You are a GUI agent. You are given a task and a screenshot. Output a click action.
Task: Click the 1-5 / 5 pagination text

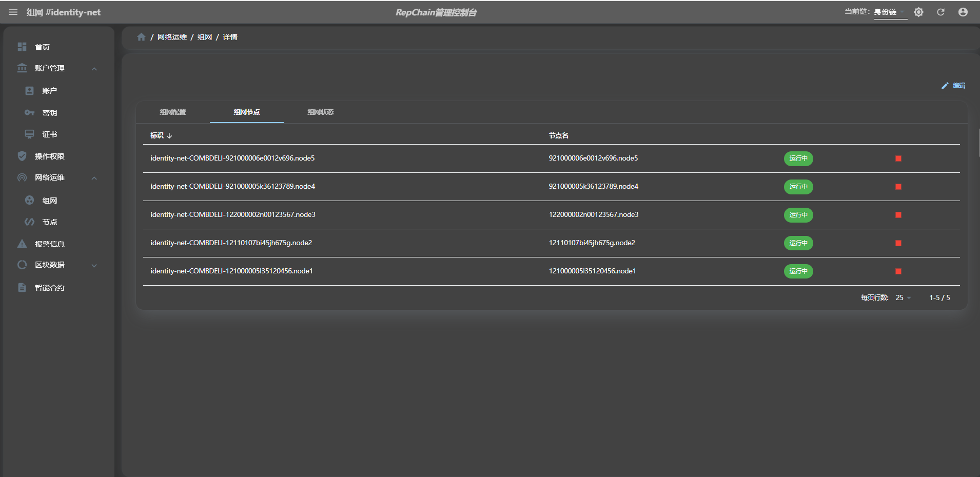click(939, 297)
